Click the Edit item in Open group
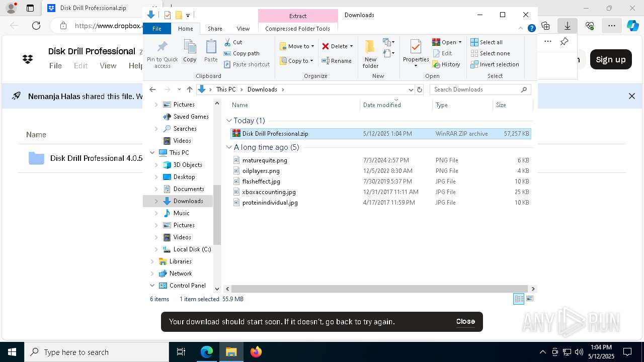The height and width of the screenshot is (362, 644). (x=442, y=53)
